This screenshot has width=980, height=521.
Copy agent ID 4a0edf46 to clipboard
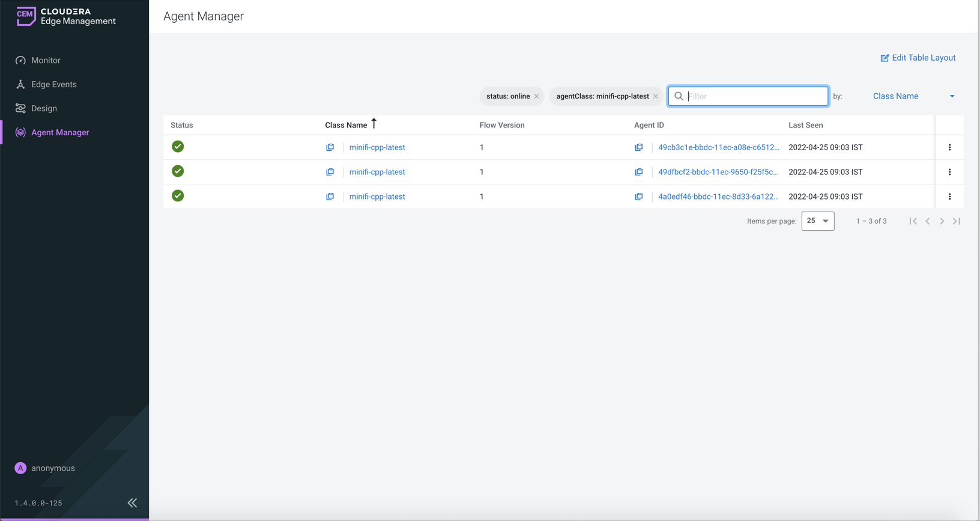pyautogui.click(x=639, y=197)
